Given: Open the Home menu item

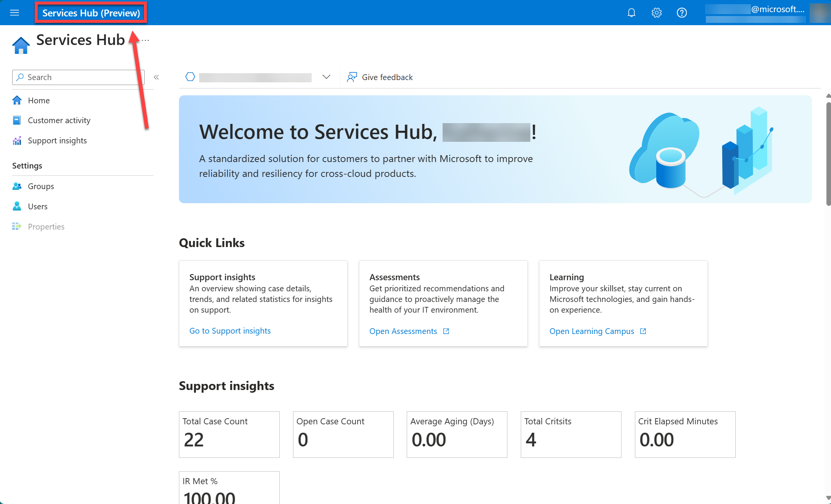Looking at the screenshot, I should [x=39, y=100].
